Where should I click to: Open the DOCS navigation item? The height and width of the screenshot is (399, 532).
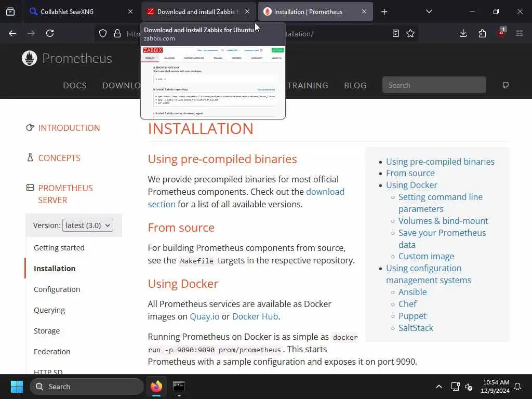(x=75, y=86)
